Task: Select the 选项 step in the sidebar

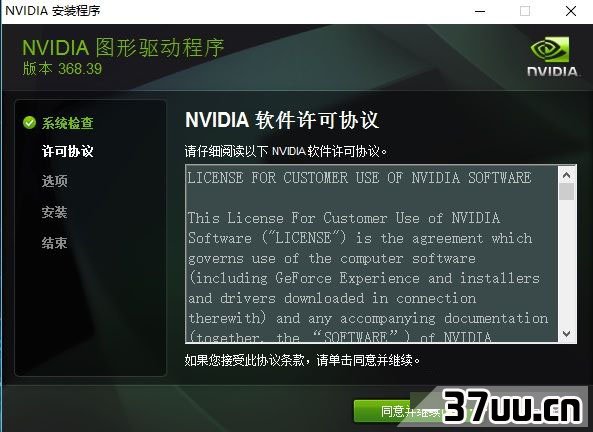Action: [54, 181]
